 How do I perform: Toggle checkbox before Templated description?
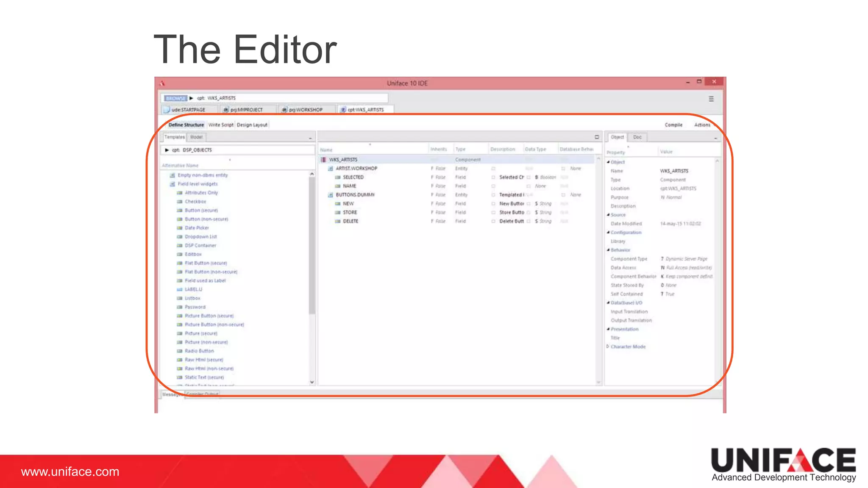(x=493, y=195)
